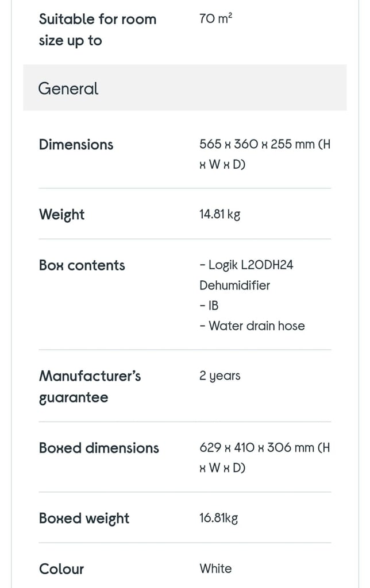
Task: Select the 70 m² room size value
Action: point(216,18)
